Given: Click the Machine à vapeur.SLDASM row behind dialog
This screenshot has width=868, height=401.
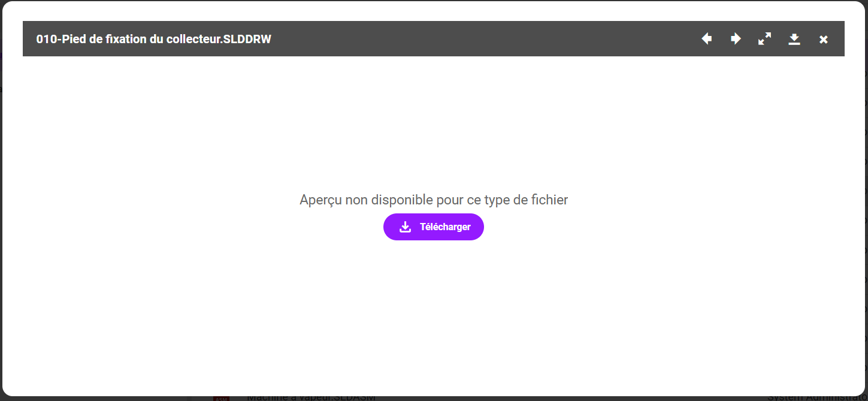Looking at the screenshot, I should (311, 398).
